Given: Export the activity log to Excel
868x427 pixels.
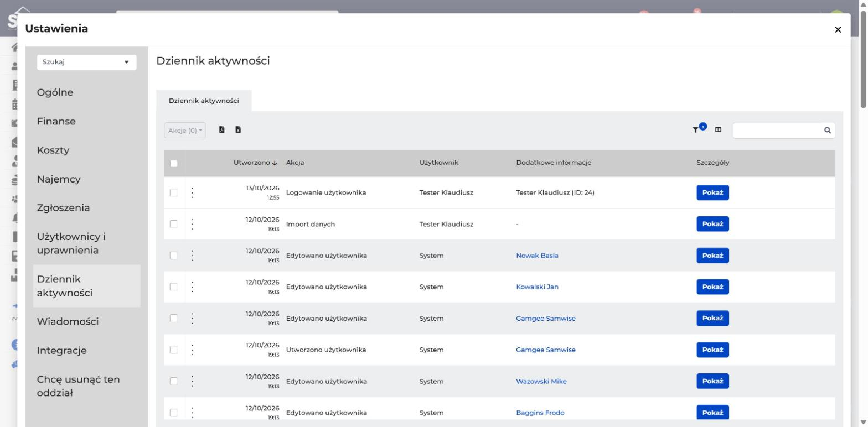Looking at the screenshot, I should click(238, 130).
